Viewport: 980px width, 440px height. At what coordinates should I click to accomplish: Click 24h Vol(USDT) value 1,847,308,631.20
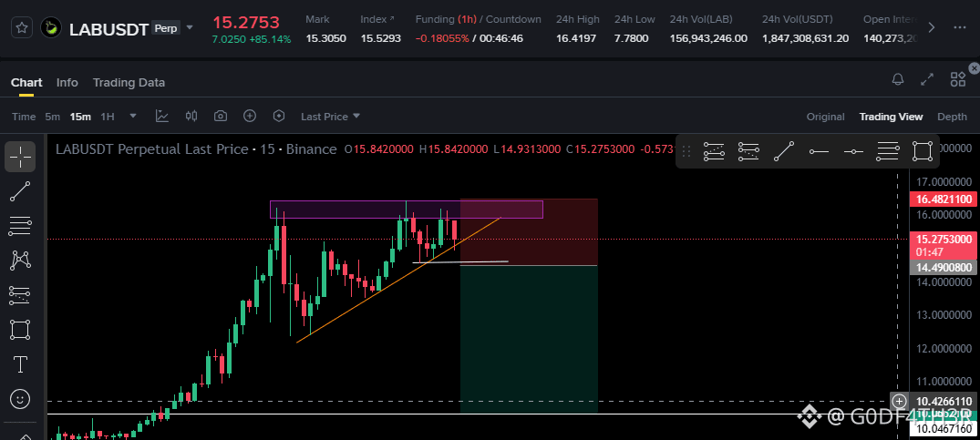coord(805,38)
